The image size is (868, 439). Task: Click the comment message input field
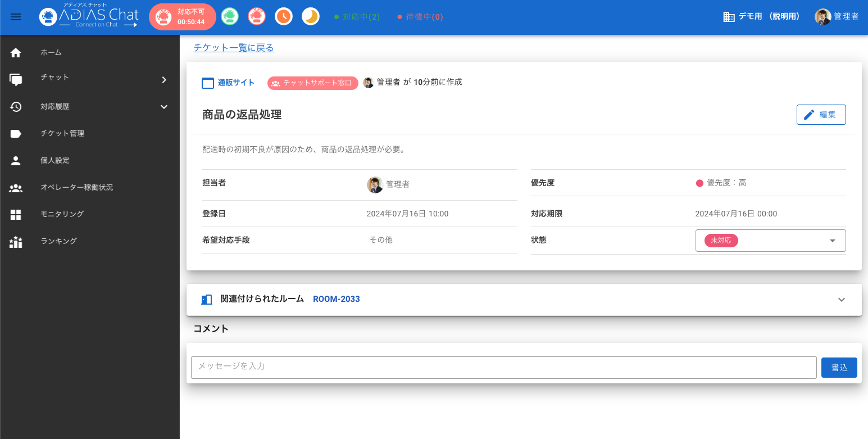503,367
